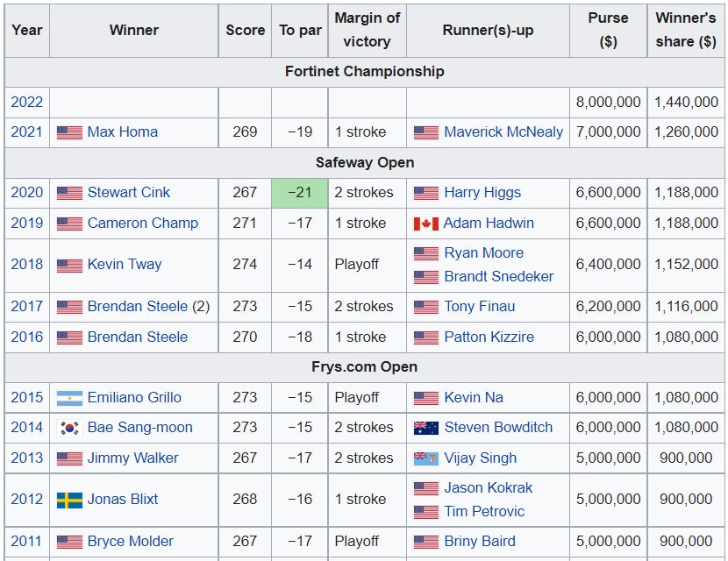Open the Cameron Champ link
Image resolution: width=728 pixels, height=561 pixels.
143,224
